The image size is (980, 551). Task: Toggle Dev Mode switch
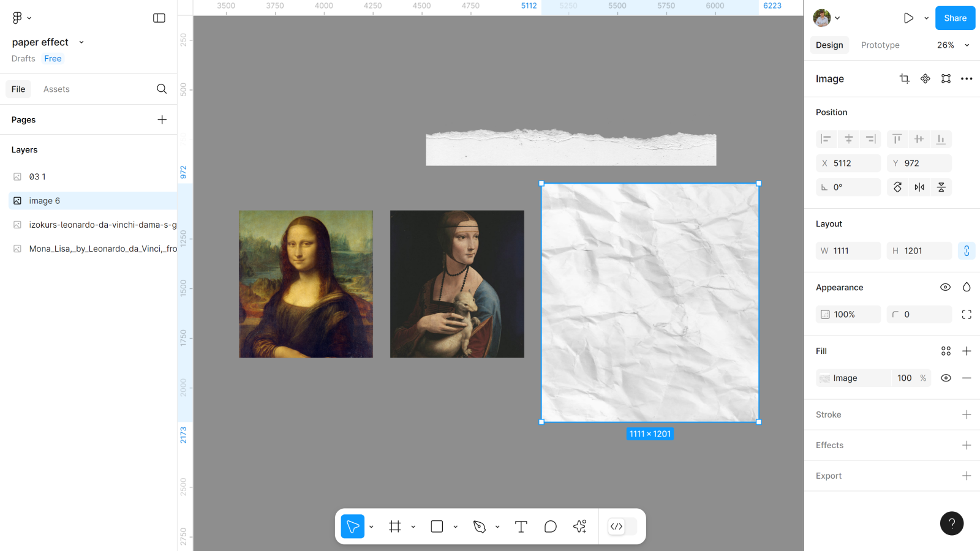(x=622, y=527)
